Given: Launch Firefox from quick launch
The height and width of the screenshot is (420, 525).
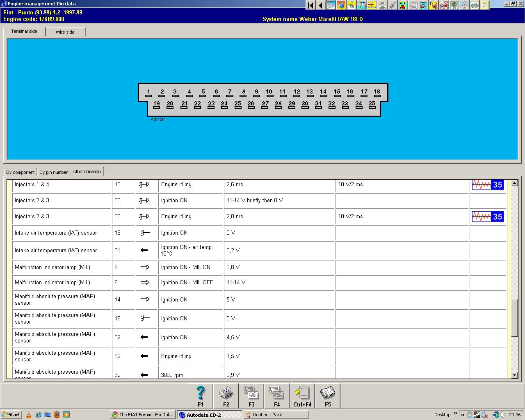Looking at the screenshot, I should point(57,415).
